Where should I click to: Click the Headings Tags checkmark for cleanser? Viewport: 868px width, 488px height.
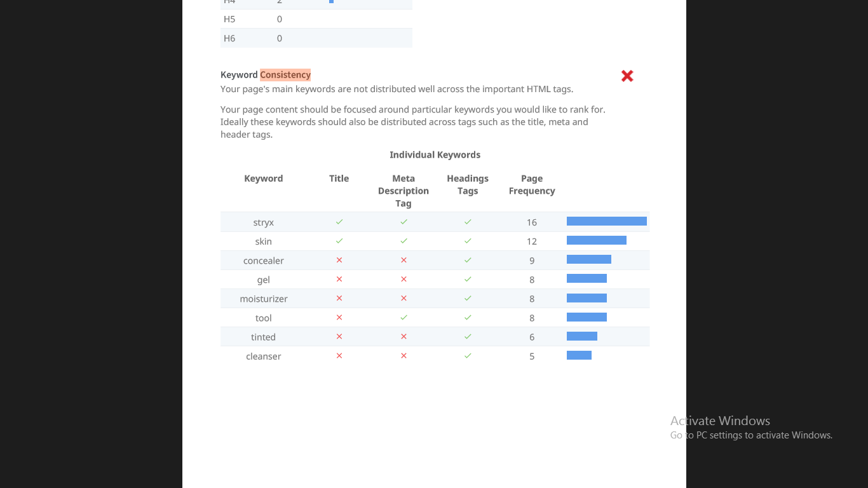[468, 355]
